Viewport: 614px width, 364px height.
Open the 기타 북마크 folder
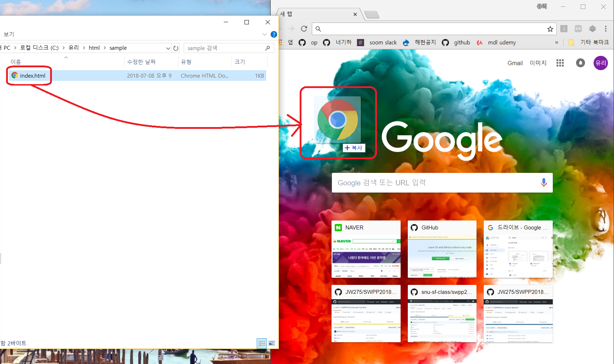pos(589,42)
